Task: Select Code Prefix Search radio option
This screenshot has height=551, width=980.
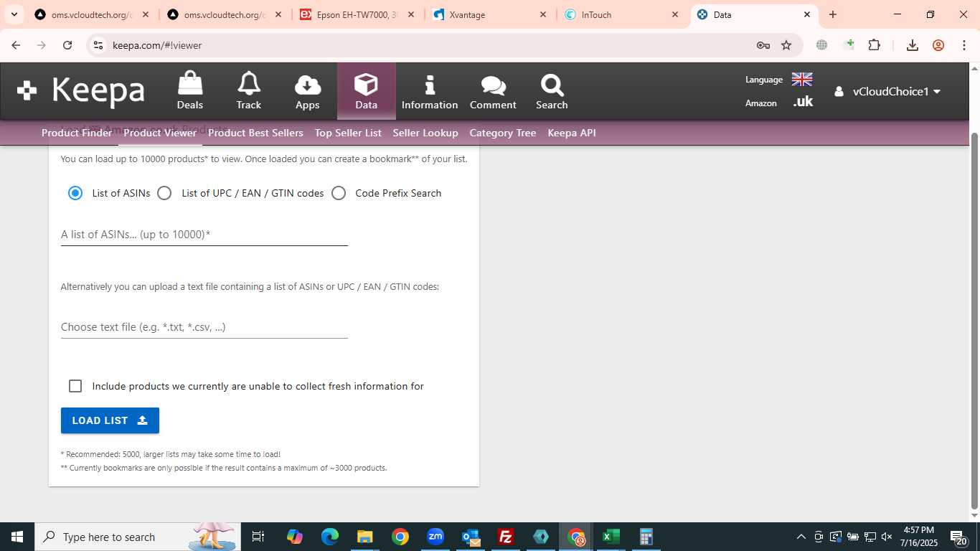Action: point(339,193)
